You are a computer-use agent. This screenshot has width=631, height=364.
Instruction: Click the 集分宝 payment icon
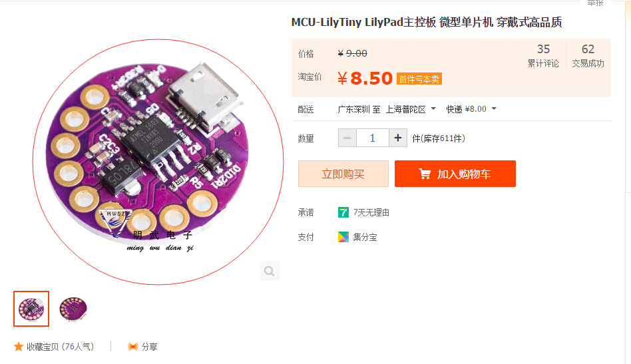(x=343, y=237)
